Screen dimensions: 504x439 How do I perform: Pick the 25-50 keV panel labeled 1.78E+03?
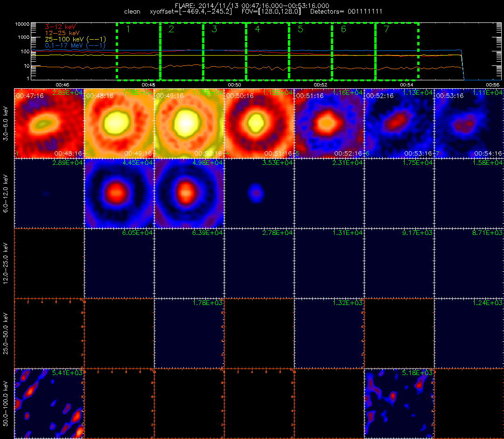tap(189, 334)
